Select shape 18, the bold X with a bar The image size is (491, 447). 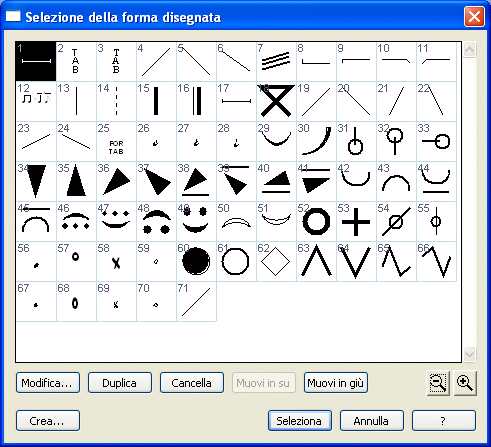(276, 101)
